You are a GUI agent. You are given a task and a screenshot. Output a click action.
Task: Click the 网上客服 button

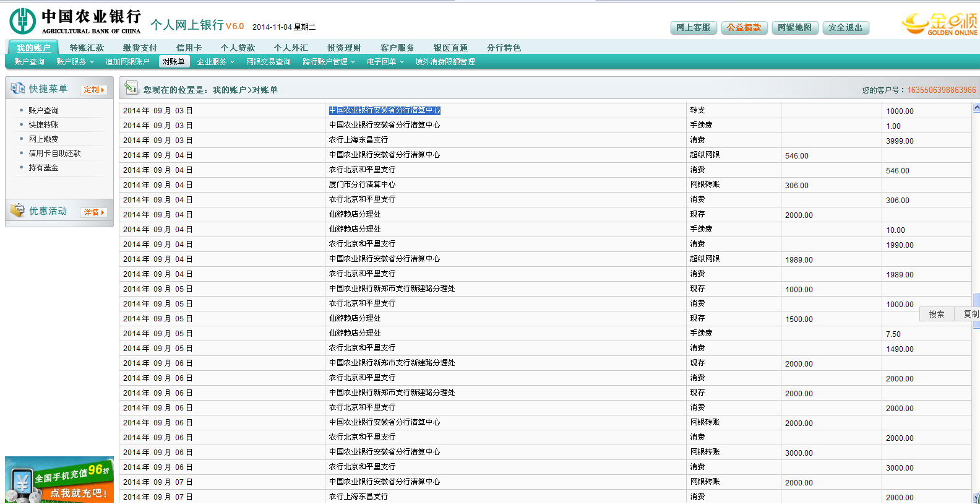[x=693, y=28]
